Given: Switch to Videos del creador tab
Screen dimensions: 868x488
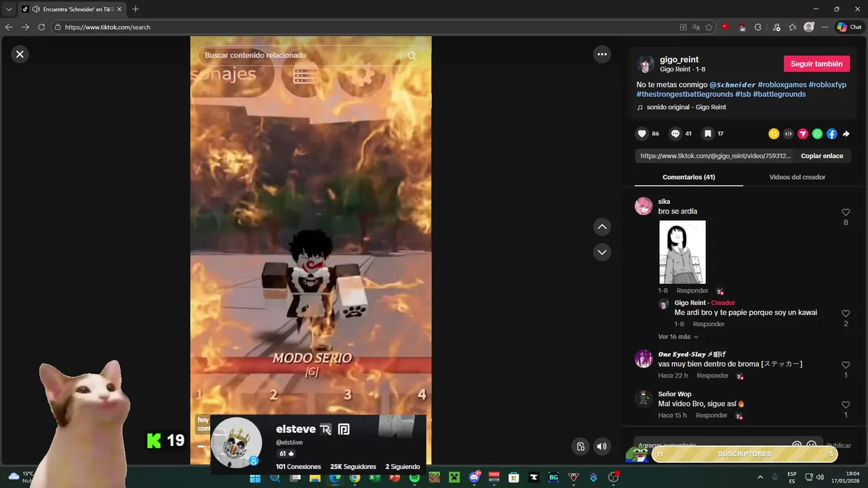Looking at the screenshot, I should (797, 177).
